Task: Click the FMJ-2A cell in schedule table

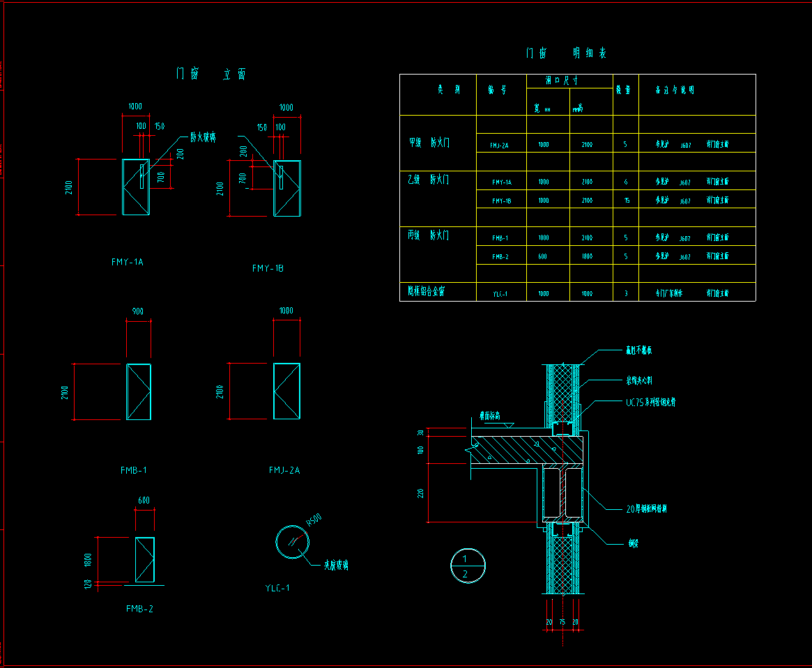Action: pyautogui.click(x=499, y=145)
